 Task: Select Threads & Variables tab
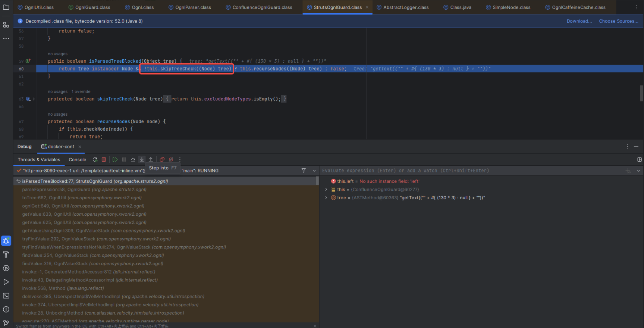point(39,160)
